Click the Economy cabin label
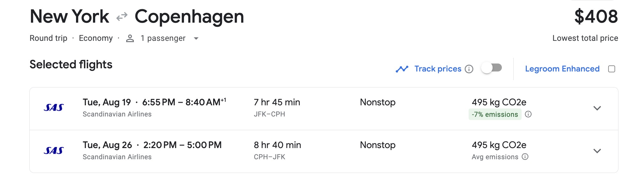This screenshot has height=187, width=644. pyautogui.click(x=96, y=38)
